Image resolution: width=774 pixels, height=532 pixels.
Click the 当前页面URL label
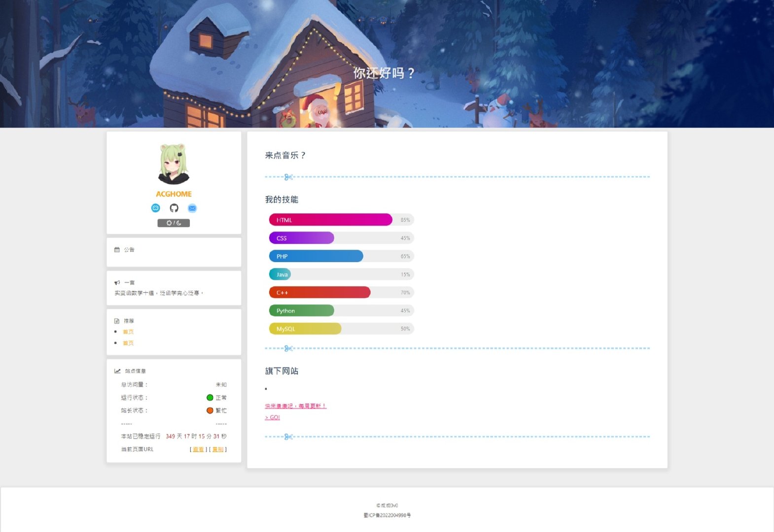tap(137, 449)
